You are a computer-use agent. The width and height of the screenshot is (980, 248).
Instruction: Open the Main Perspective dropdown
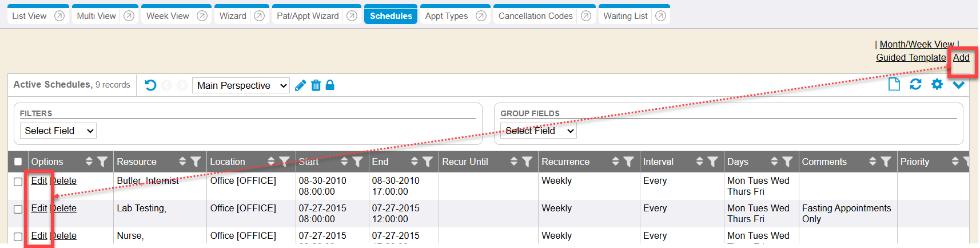point(241,85)
